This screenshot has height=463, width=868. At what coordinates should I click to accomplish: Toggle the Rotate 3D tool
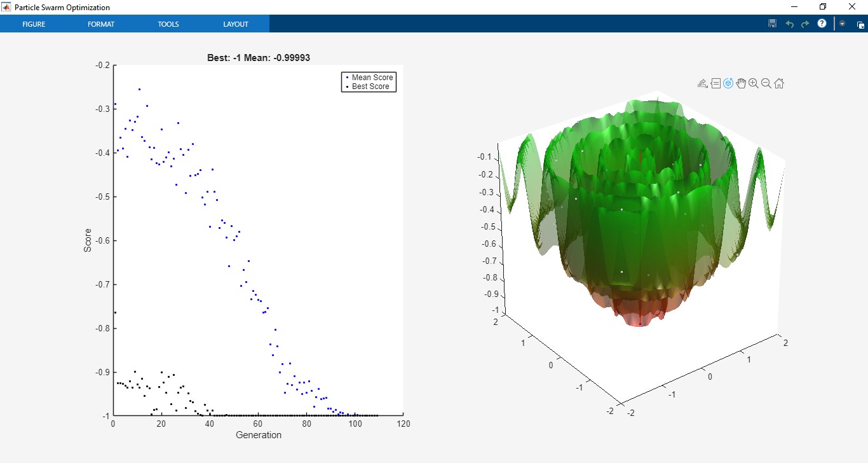point(728,83)
